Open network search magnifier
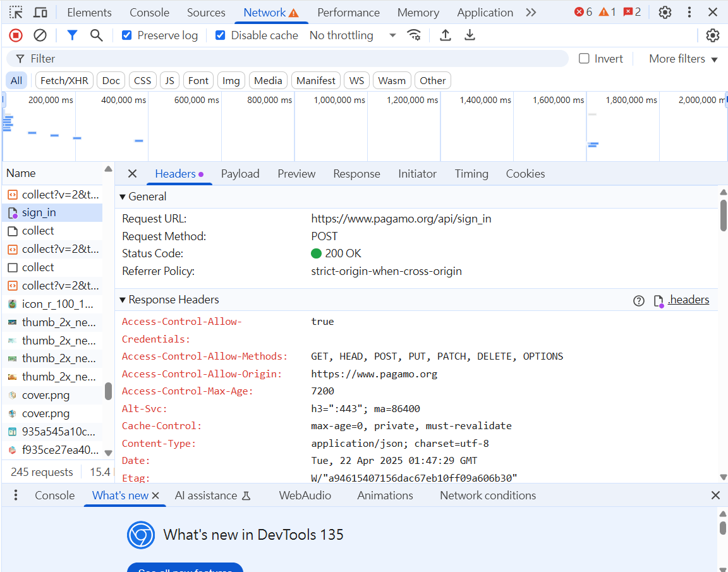728x572 pixels. tap(96, 35)
